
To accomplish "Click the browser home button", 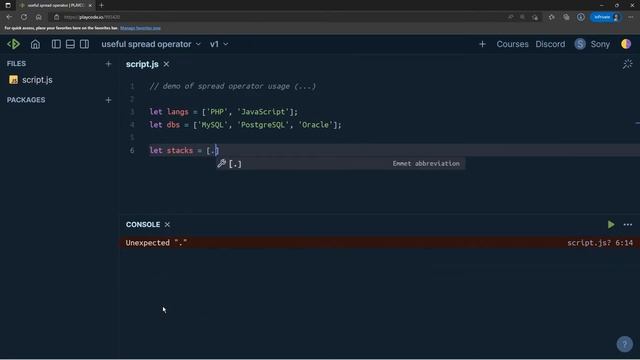I will point(38,17).
